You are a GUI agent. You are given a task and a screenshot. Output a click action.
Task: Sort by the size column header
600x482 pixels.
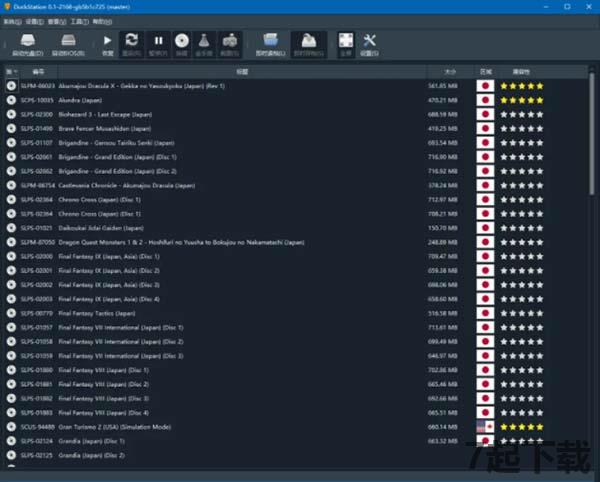tap(450, 72)
